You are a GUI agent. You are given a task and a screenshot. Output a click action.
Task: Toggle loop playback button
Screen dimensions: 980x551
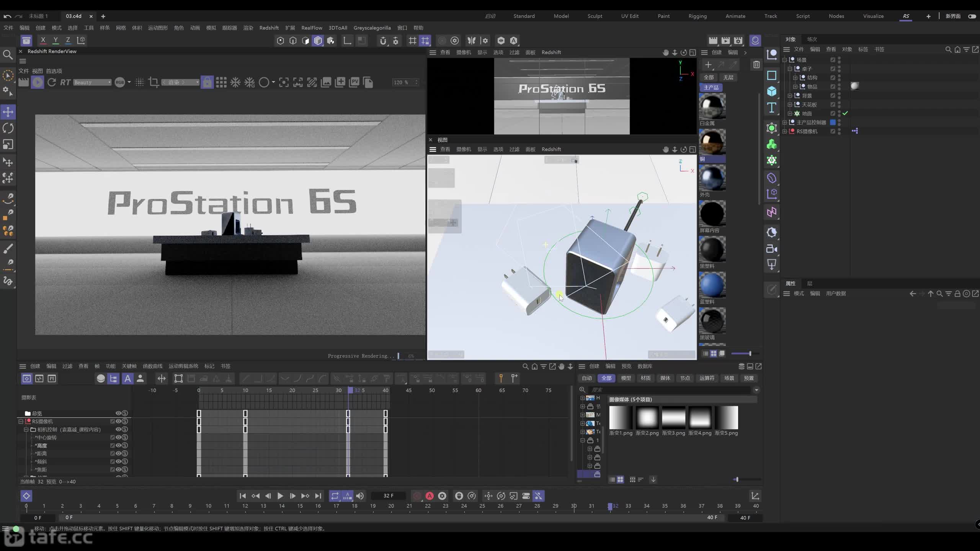[x=335, y=496]
